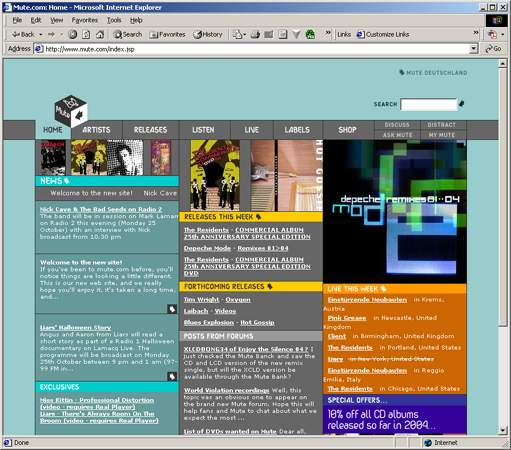Open Pink Grease live listing link

click(x=347, y=318)
